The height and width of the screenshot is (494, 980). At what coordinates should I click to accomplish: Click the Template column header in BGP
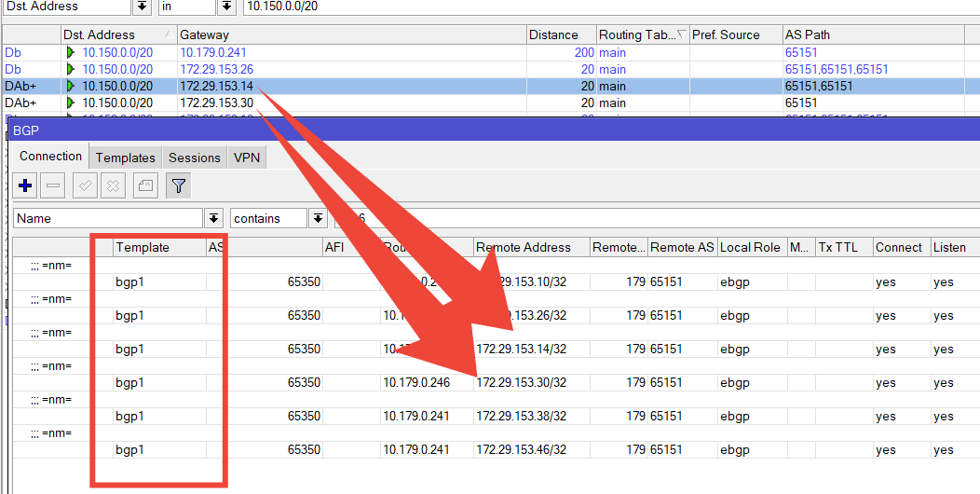point(159,247)
